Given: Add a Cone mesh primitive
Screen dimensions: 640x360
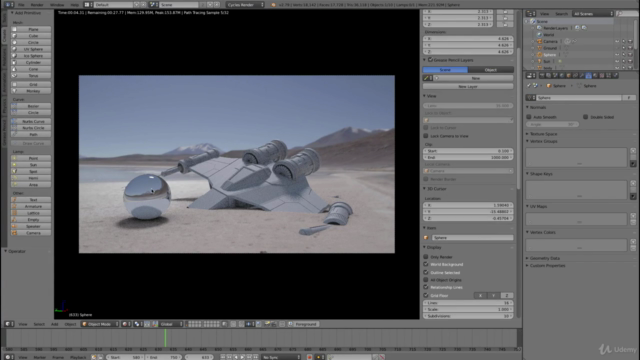Looking at the screenshot, I should click(x=31, y=69).
